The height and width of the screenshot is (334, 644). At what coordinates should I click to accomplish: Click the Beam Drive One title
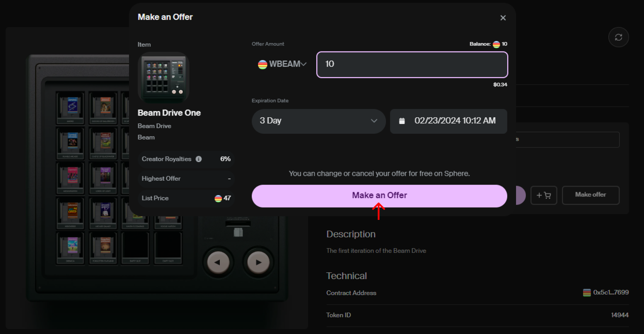click(169, 113)
